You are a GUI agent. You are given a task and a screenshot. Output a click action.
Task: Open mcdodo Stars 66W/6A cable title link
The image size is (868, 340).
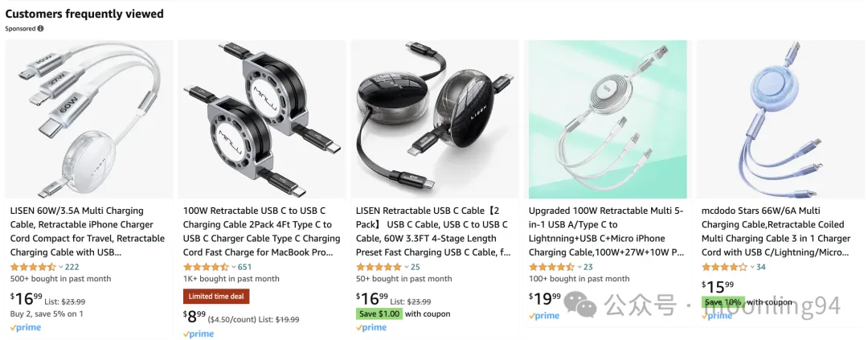point(776,232)
